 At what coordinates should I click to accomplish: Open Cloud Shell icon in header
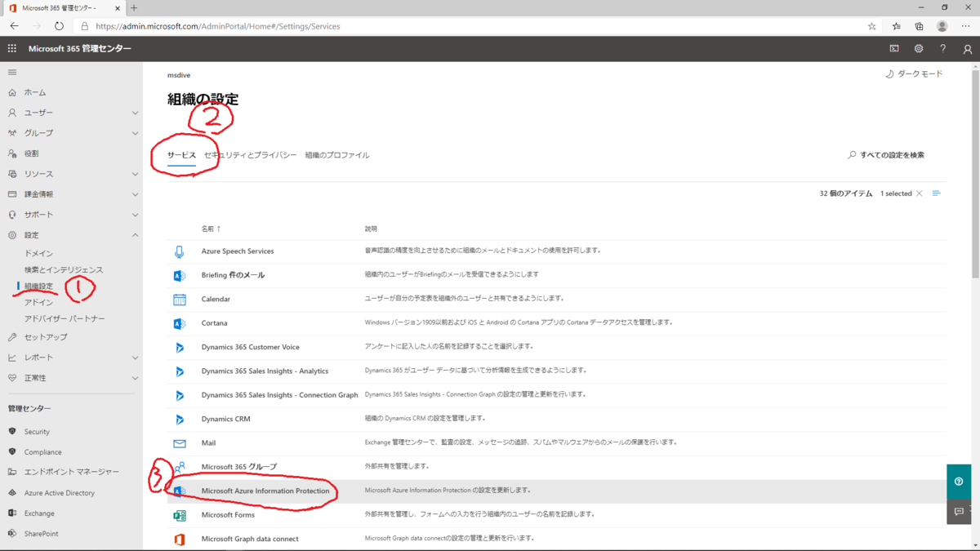pos(894,49)
